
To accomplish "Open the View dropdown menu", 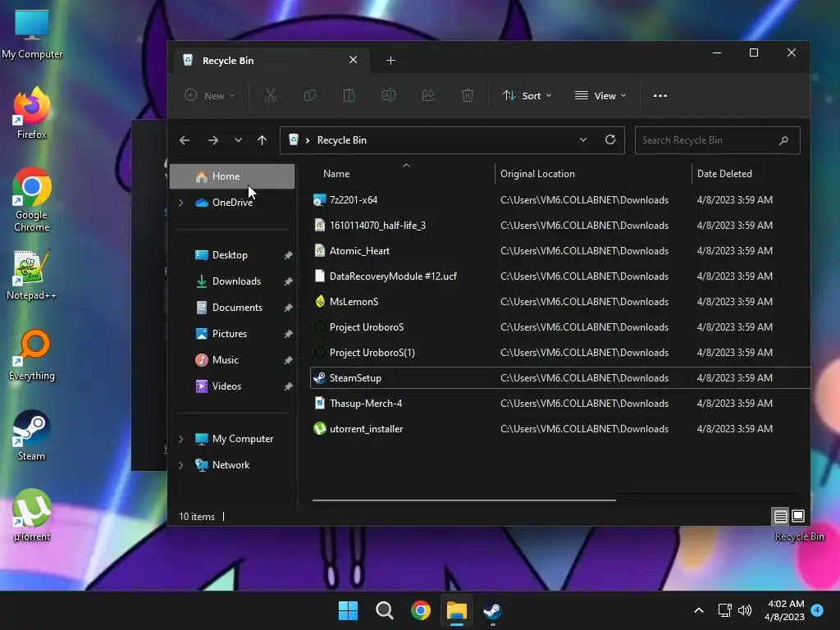I will (x=600, y=95).
